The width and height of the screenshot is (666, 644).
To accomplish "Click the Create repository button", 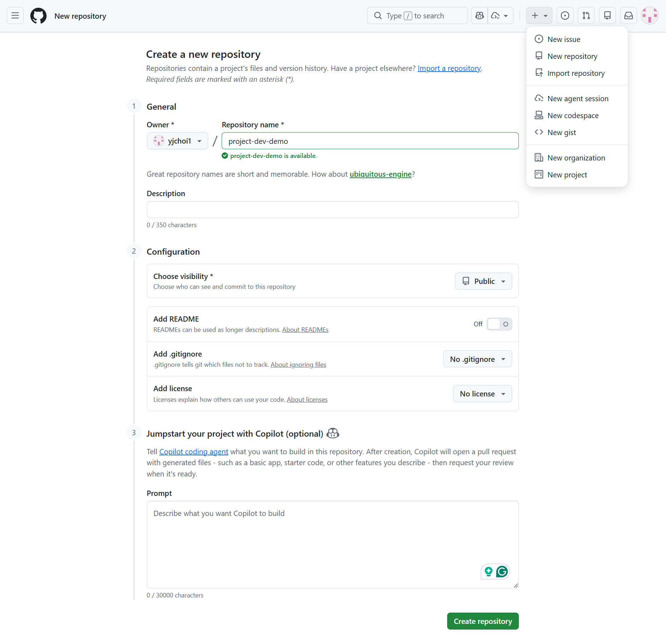I will (483, 621).
